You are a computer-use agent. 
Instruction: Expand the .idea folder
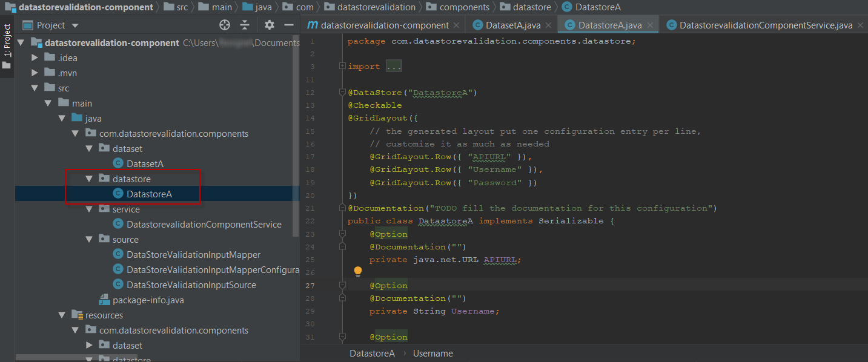35,58
